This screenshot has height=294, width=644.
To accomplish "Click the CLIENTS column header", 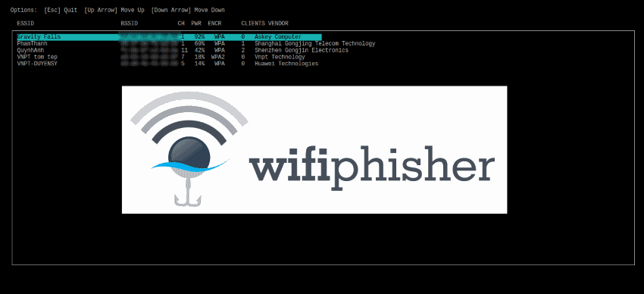I will click(x=253, y=23).
